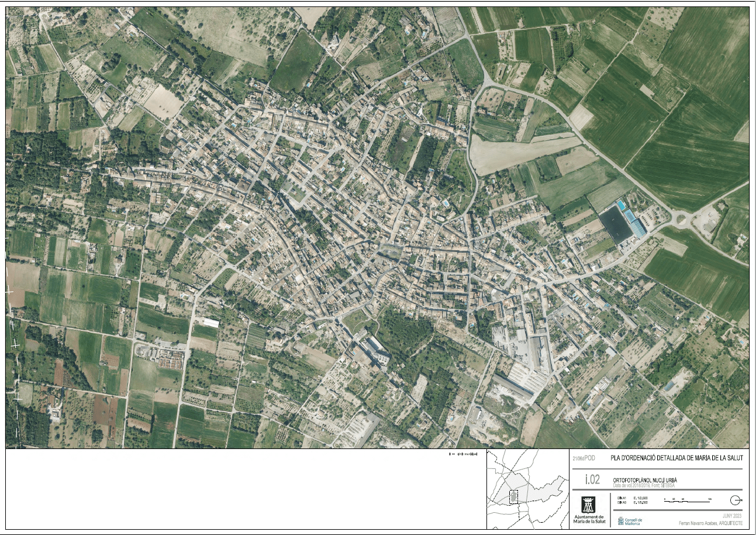Click the large pale bare field north-east of town
This screenshot has height=535, width=756.
pos(515,153)
